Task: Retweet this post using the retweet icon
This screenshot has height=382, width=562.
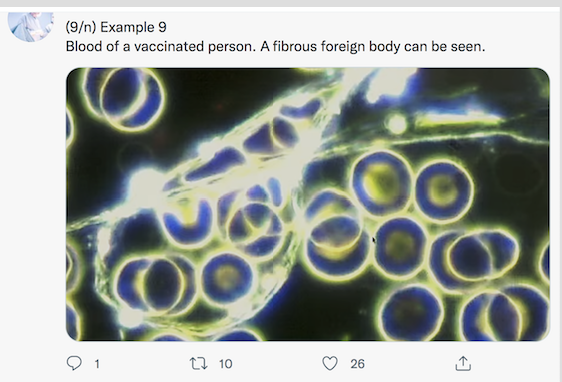Action: click(198, 363)
